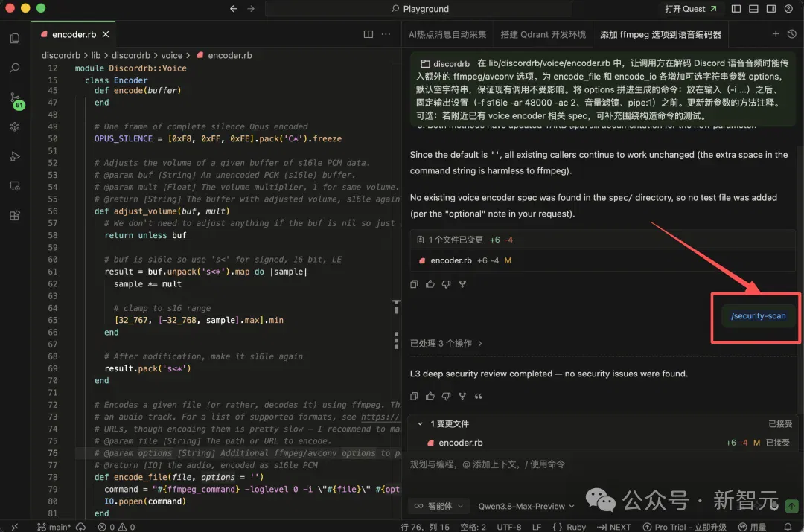
Task: Open encoder.rb under 1 个文件已变更
Action: click(x=450, y=260)
